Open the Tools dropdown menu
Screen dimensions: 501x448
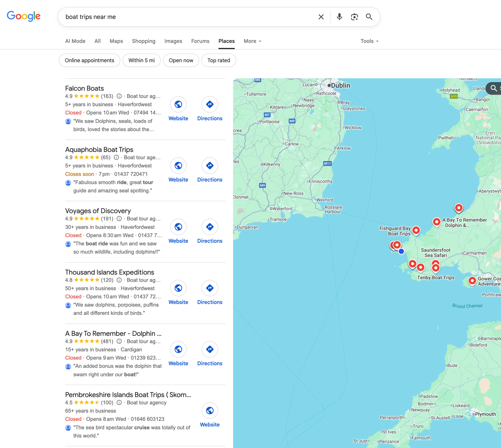coord(369,41)
